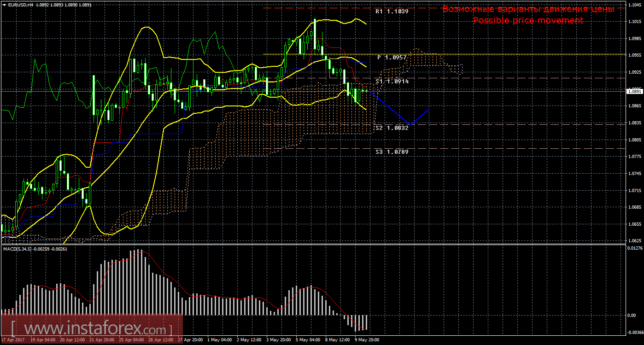Image resolution: width=644 pixels, height=345 pixels.
Task: Select the P 1.0957 pivot label
Action: [x=392, y=58]
